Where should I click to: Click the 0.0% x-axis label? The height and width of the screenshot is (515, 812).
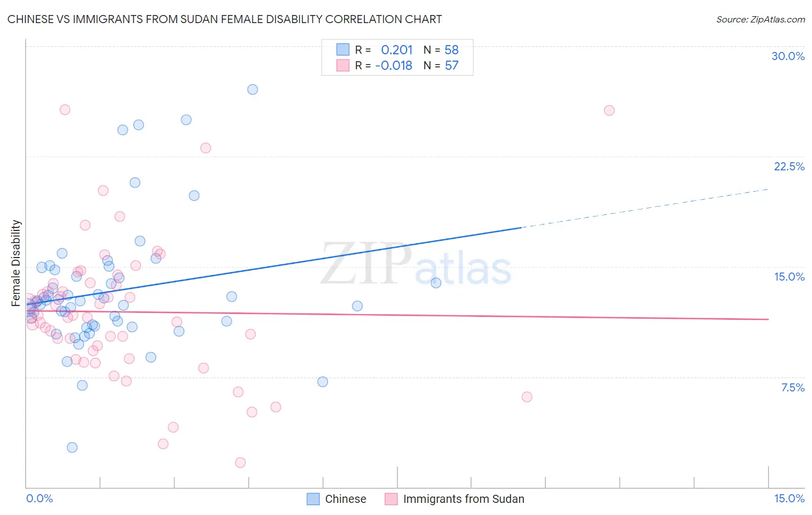[39, 498]
